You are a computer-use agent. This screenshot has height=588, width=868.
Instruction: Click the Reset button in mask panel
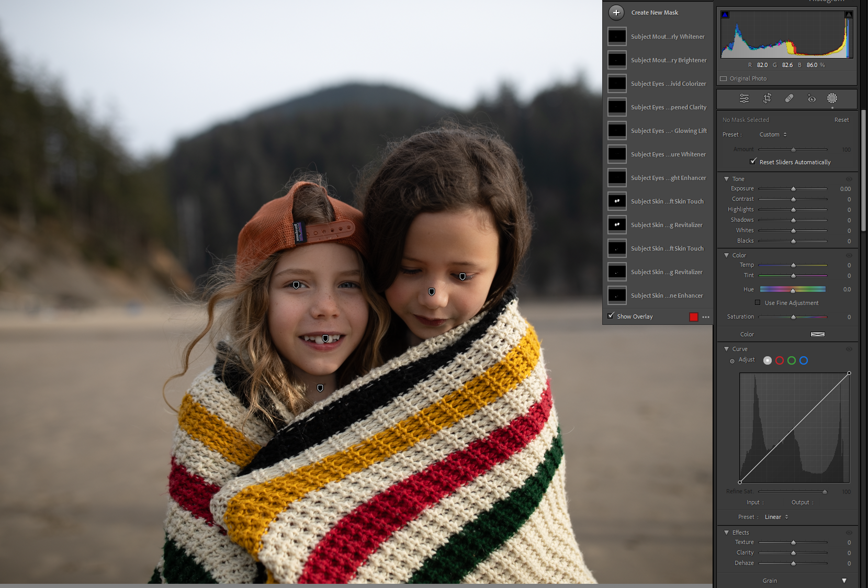[x=841, y=120]
